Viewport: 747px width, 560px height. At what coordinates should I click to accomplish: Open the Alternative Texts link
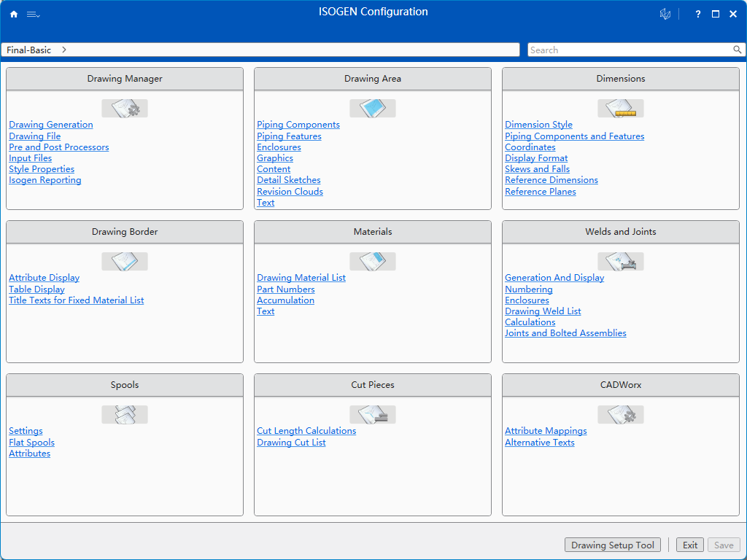tap(540, 443)
